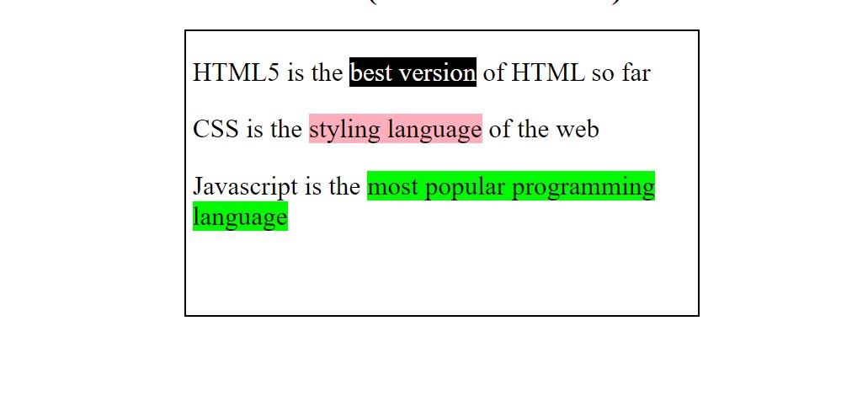Click the pink highlighted "styling language" text

click(395, 129)
